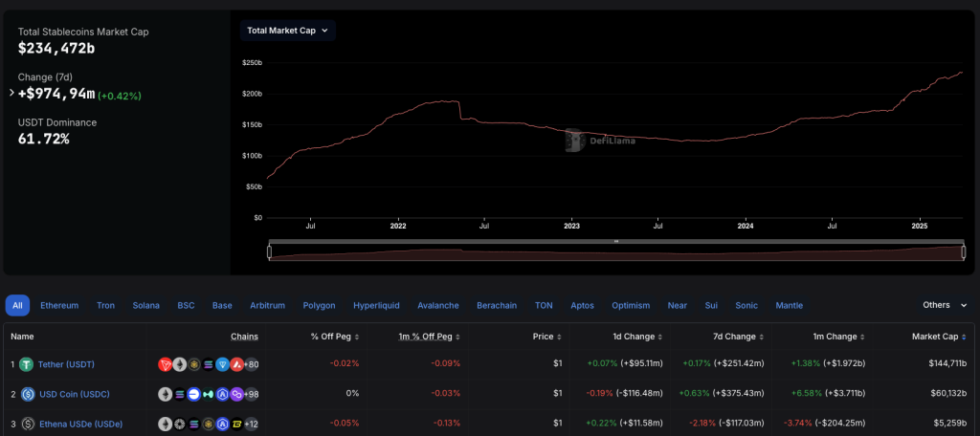Sort by the % Off Peg column arrows

(x=357, y=337)
